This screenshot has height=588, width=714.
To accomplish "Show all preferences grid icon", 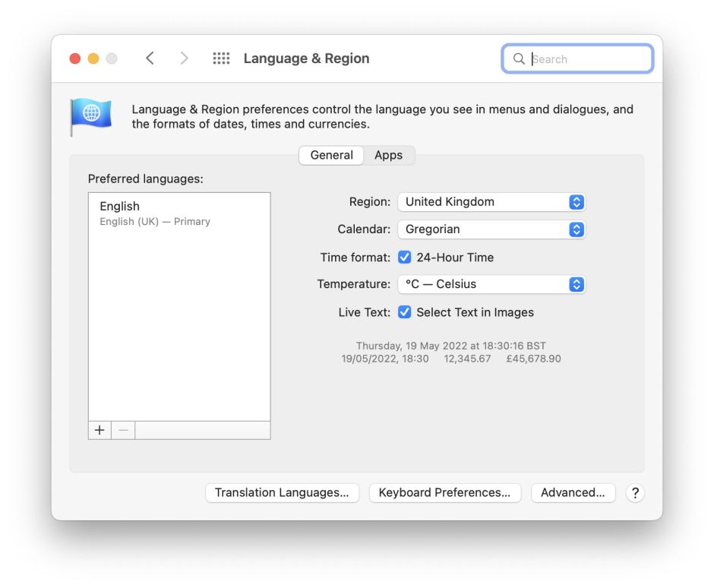I will pos(221,58).
